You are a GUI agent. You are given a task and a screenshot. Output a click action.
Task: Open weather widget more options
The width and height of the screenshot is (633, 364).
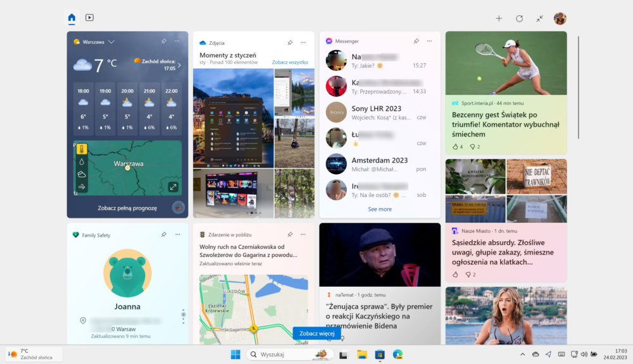point(177,41)
